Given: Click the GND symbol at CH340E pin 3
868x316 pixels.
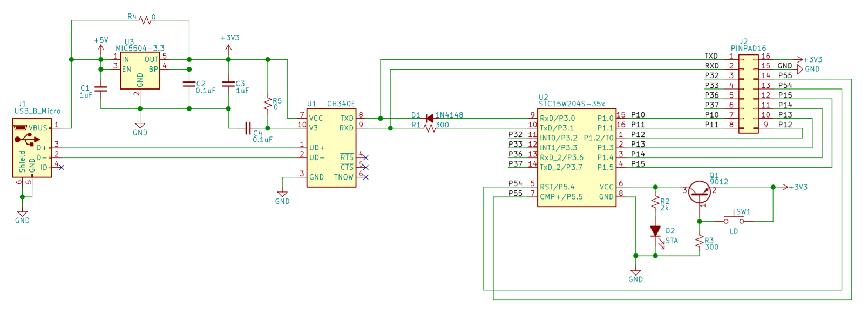Looking at the screenshot, I should click(282, 194).
